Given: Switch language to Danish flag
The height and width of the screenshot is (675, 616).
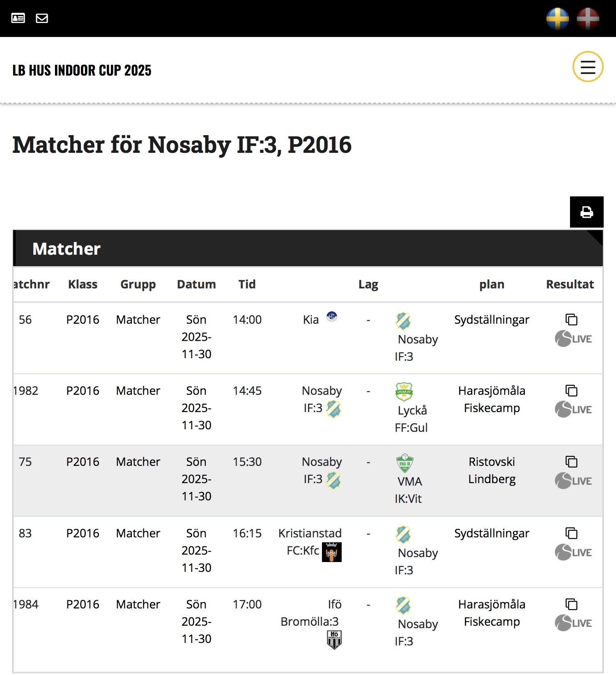Looking at the screenshot, I should (x=588, y=18).
